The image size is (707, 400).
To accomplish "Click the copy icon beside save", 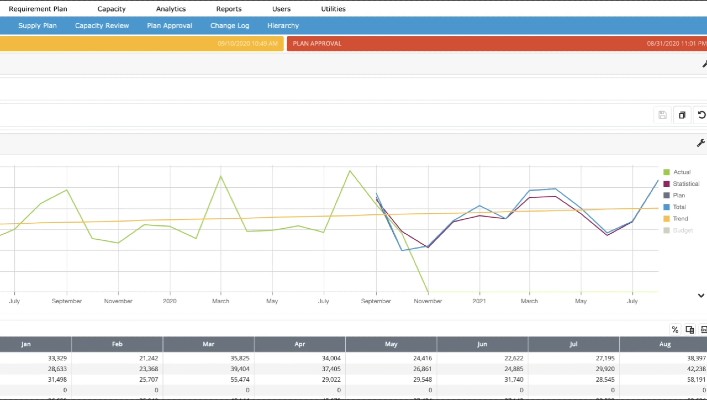I will (681, 115).
